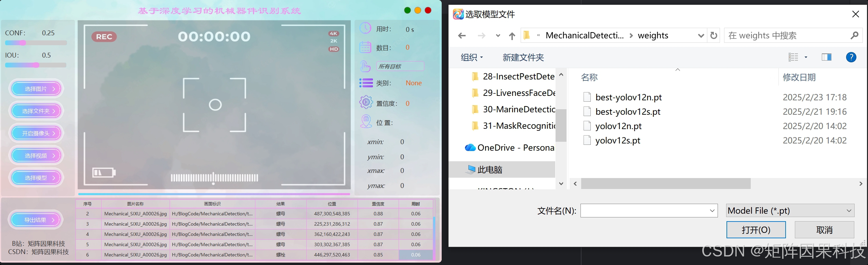This screenshot has width=868, height=265.
Task: Expand the address bar path history dropdown
Action: (701, 36)
